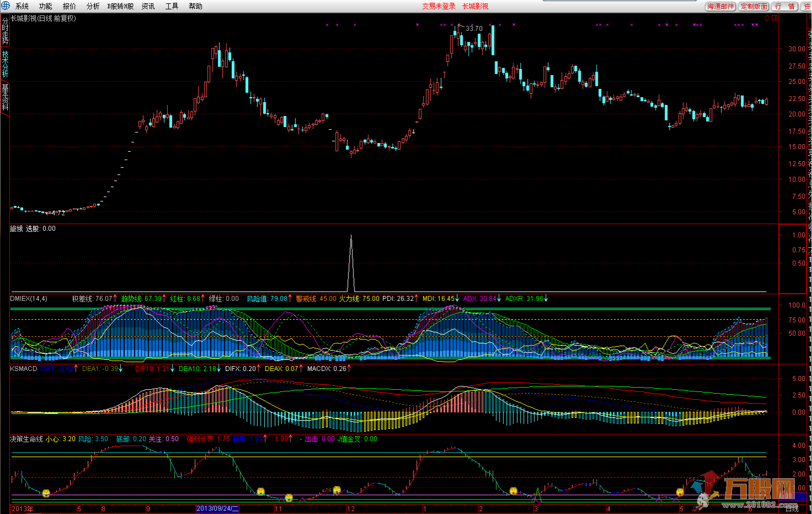The width and height of the screenshot is (812, 514).
Task: Click the 定制版面 button
Action: coord(754,6)
